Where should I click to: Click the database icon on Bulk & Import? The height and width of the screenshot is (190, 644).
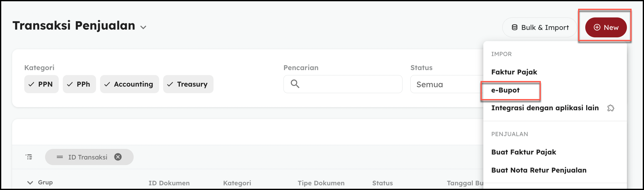515,27
